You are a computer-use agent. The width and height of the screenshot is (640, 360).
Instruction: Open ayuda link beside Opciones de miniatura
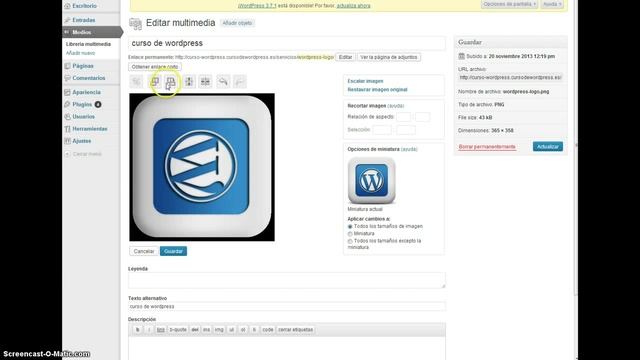click(409, 149)
